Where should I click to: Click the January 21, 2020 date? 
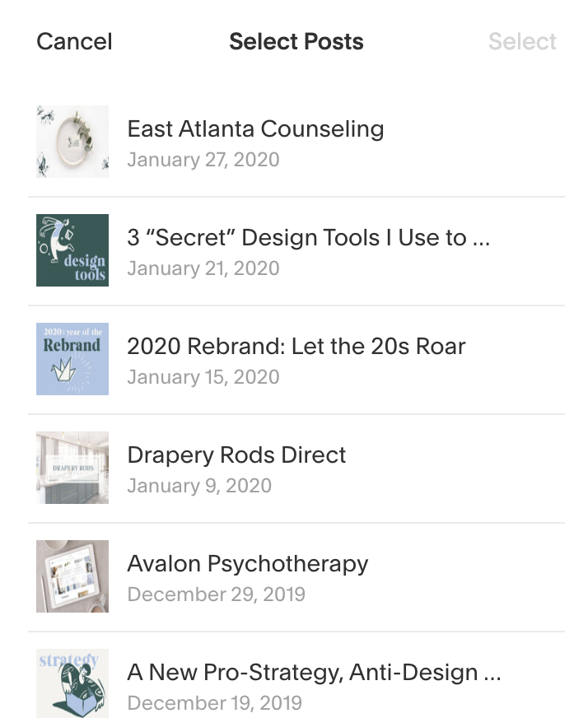pos(203,268)
